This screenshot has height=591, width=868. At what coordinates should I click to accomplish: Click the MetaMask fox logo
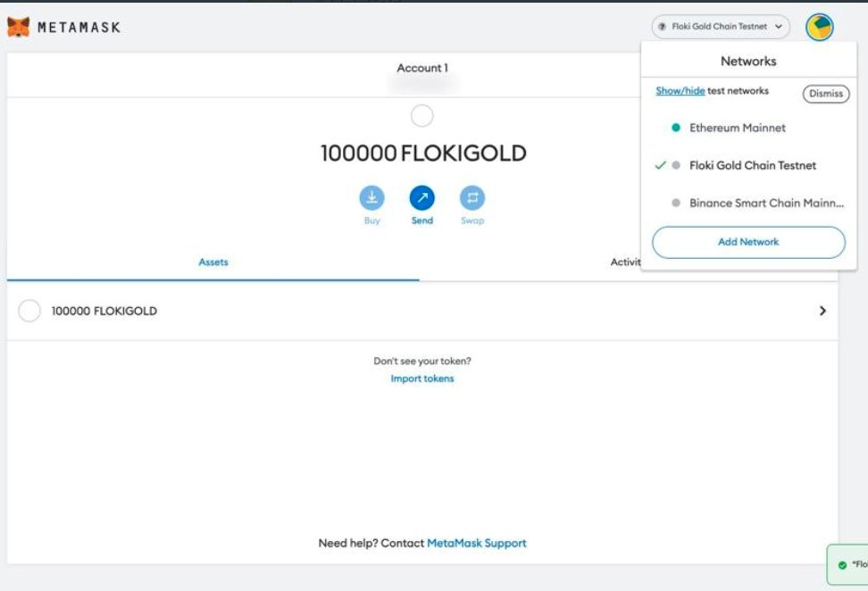pyautogui.click(x=18, y=27)
